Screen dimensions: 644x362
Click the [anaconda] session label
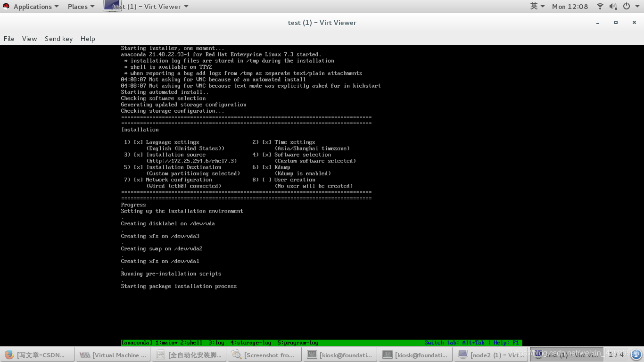pyautogui.click(x=137, y=343)
